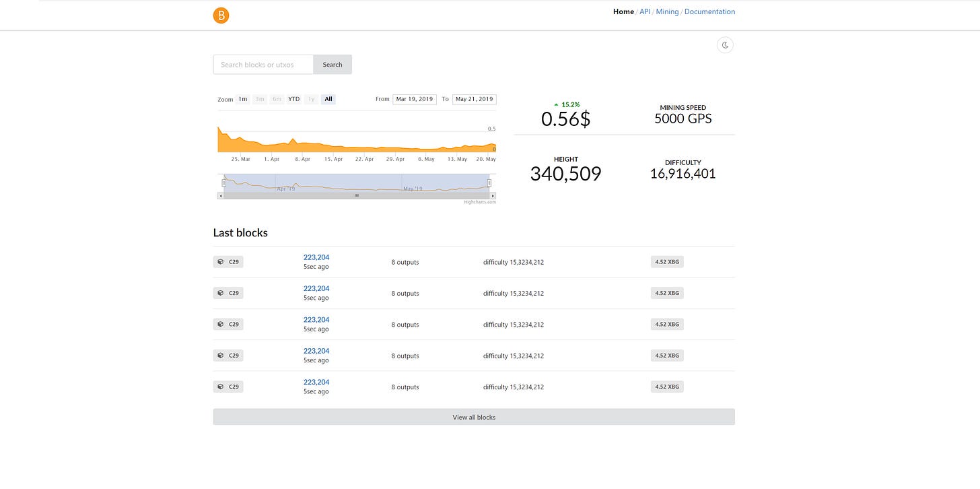Viewport: 980px width, 489px height.
Task: Select the 1y zoom range
Action: tap(311, 99)
